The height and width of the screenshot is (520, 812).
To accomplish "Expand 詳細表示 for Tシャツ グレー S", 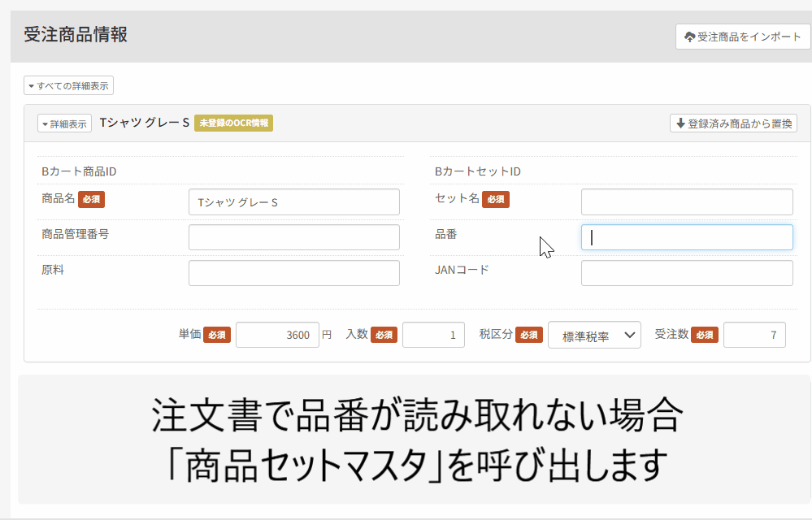I will click(x=64, y=124).
